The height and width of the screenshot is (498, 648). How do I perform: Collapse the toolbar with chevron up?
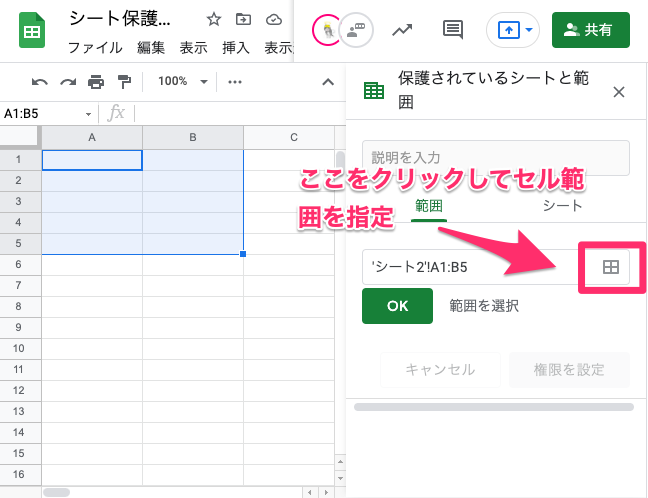tap(327, 82)
